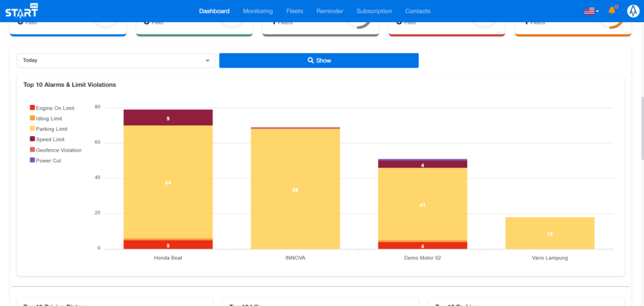Toggle Engine On Limit legend series
This screenshot has height=306, width=644.
tap(52, 108)
